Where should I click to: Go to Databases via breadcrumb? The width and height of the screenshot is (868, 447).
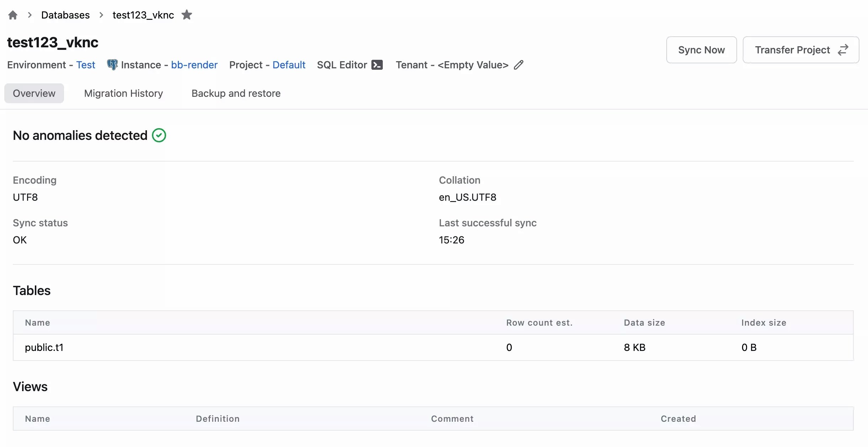[x=65, y=15]
